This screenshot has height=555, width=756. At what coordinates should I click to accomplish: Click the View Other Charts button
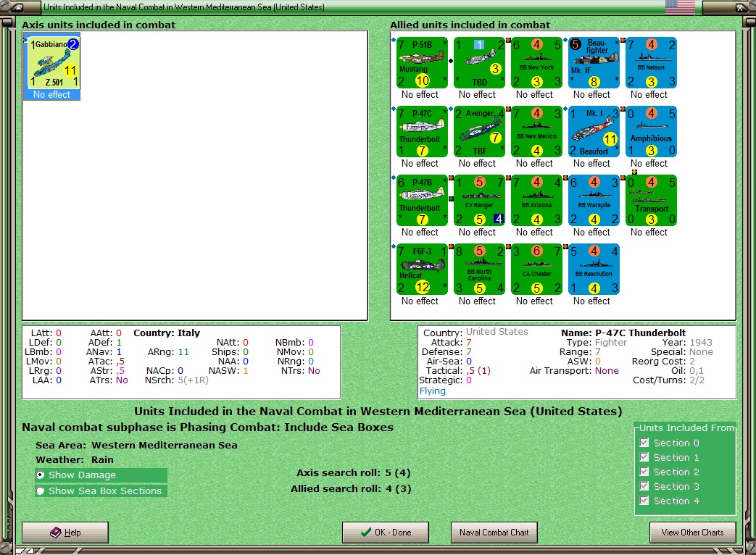tap(693, 533)
